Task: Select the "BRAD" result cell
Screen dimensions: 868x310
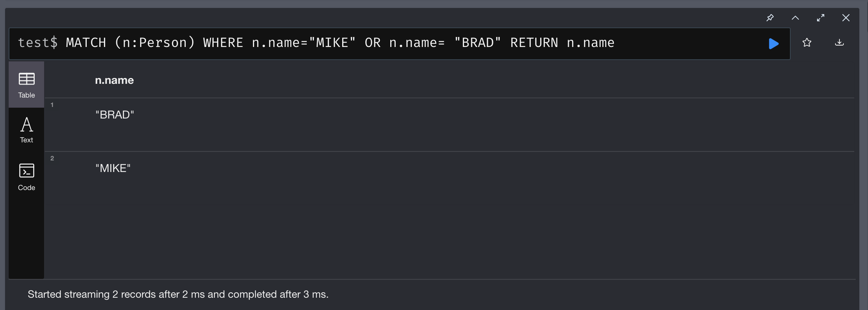Action: [x=115, y=115]
